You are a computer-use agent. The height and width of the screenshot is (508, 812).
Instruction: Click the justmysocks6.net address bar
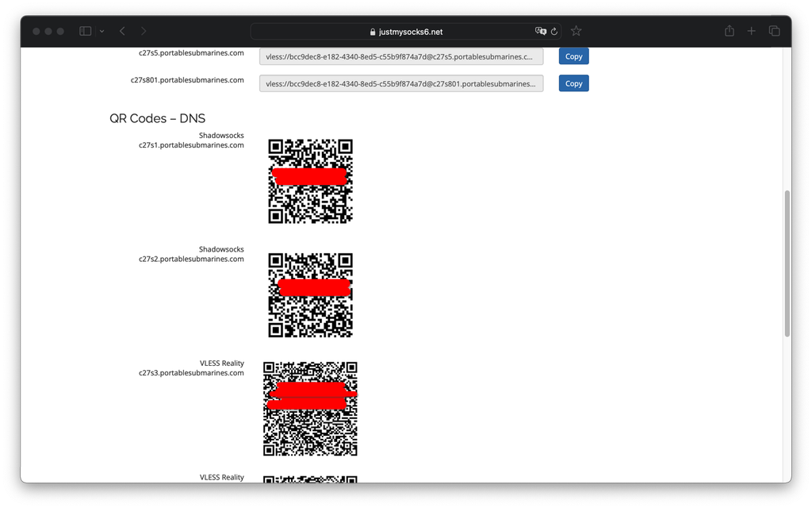406,32
